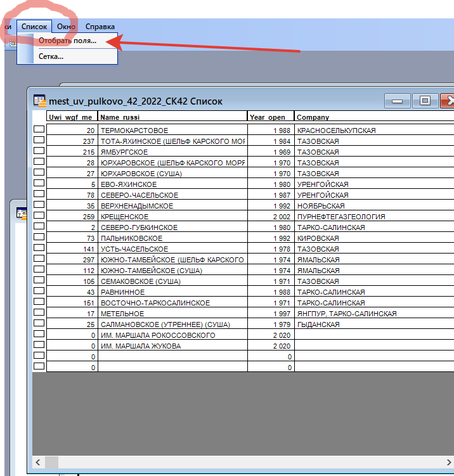Click the background window's icon behind the list
The image size is (454, 476).
pyautogui.click(x=20, y=214)
